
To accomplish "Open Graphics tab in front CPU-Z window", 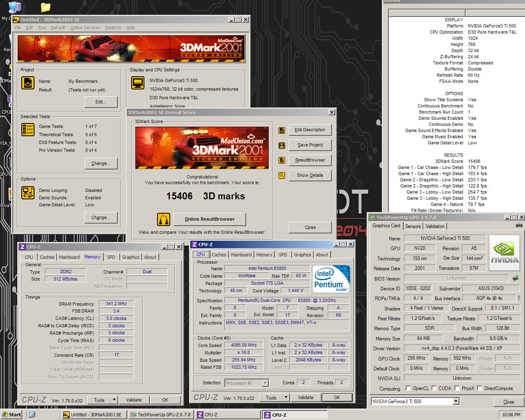I will click(303, 255).
